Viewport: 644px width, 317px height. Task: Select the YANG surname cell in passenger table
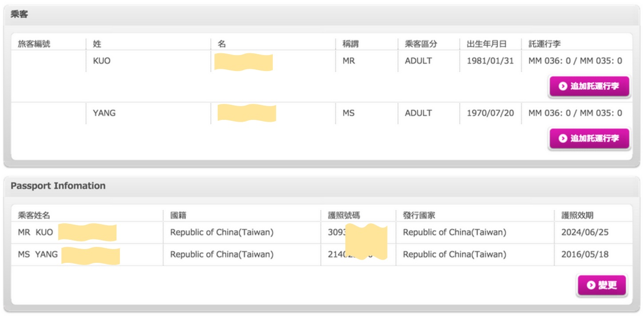coord(104,113)
